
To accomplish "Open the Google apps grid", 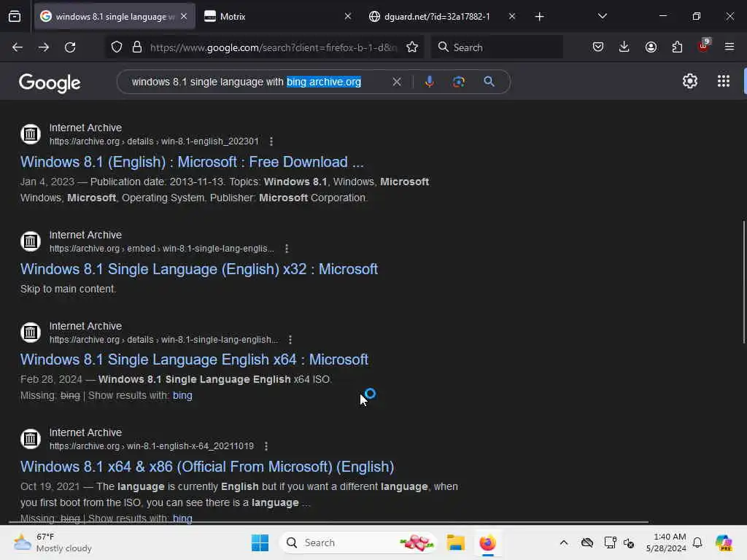I will point(723,82).
